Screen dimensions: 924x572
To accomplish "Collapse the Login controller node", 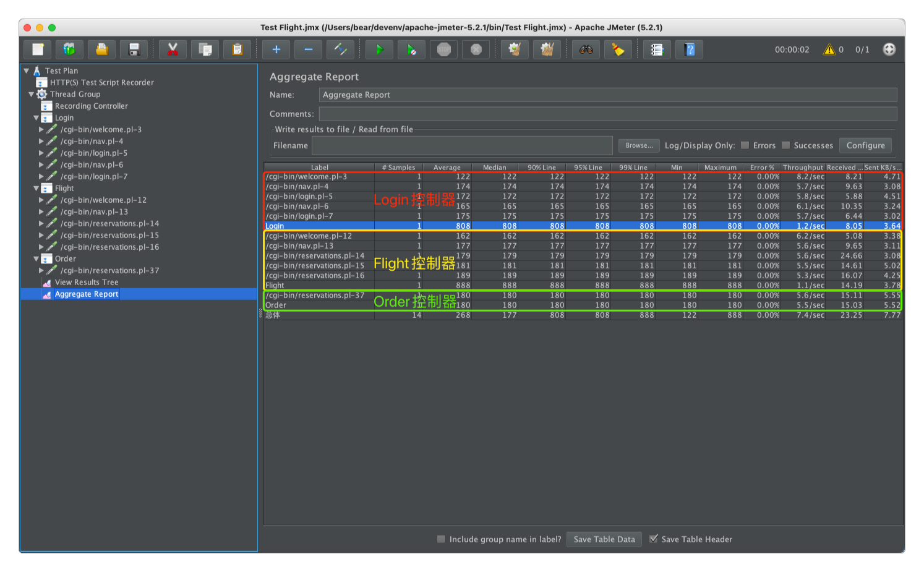I will pyautogui.click(x=36, y=117).
